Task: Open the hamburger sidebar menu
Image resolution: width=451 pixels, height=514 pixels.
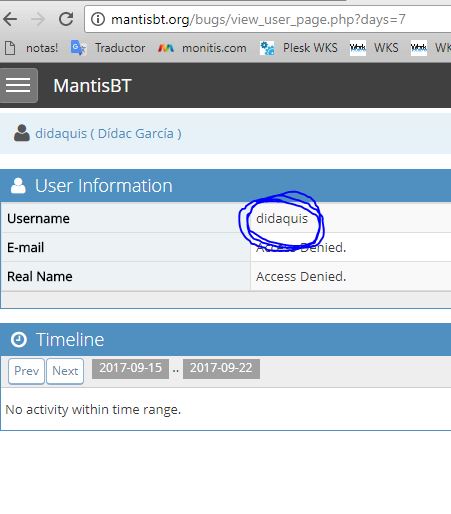Action: coord(18,85)
